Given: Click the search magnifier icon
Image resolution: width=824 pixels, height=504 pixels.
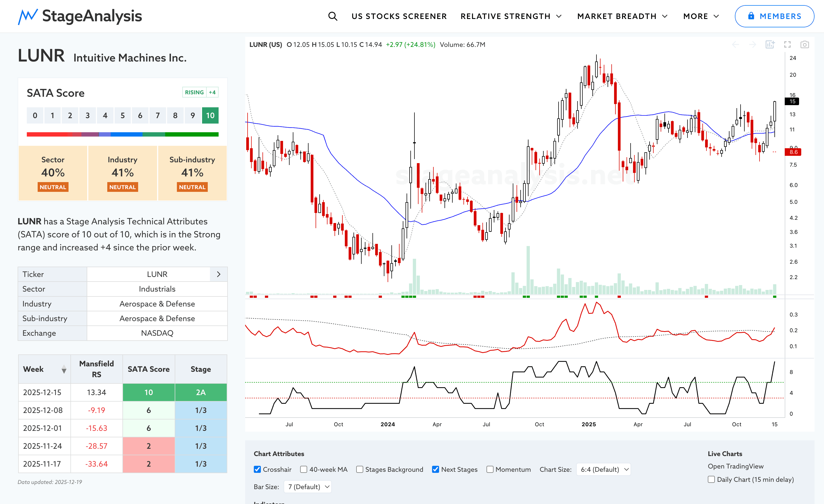Looking at the screenshot, I should [x=332, y=16].
